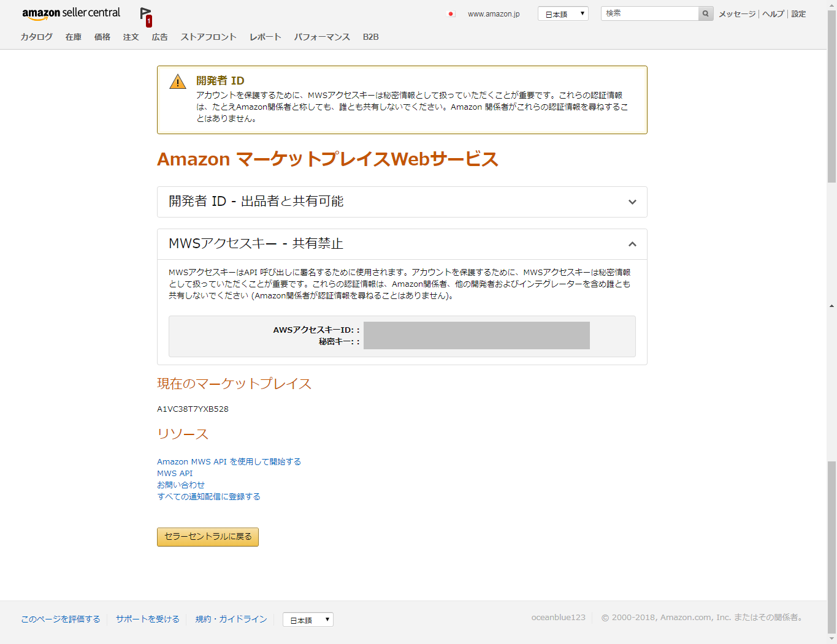The image size is (837, 644).
Task: Click すべての通知配信に登録する link
Action: 208,496
